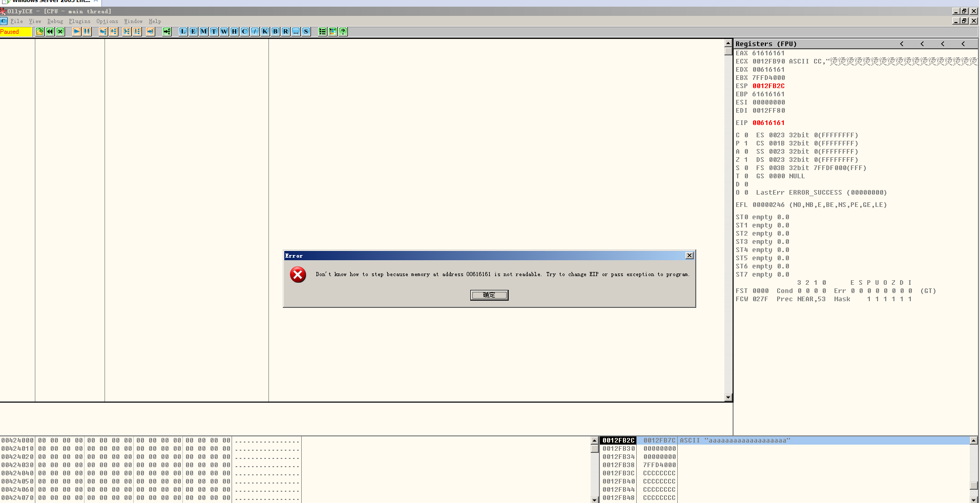Click dump pane scrollbar up arrow
Screen dimensions: 980x503
(x=595, y=441)
